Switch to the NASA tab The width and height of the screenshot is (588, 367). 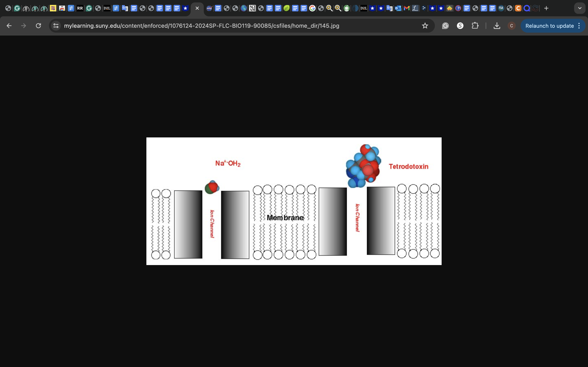click(209, 8)
